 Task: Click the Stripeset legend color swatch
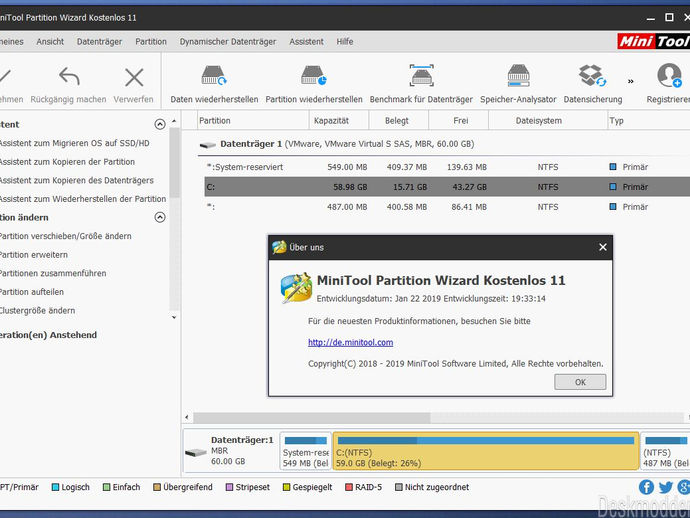(x=229, y=487)
